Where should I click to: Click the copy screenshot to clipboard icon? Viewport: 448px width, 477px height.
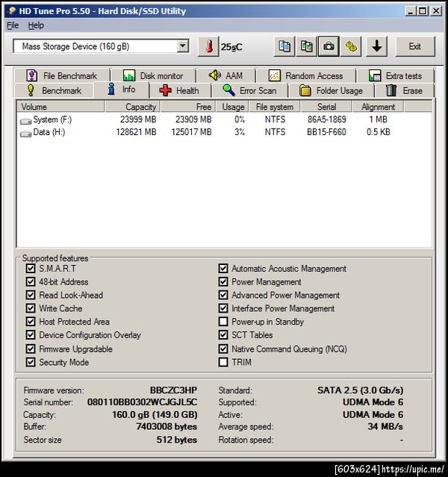[306, 46]
